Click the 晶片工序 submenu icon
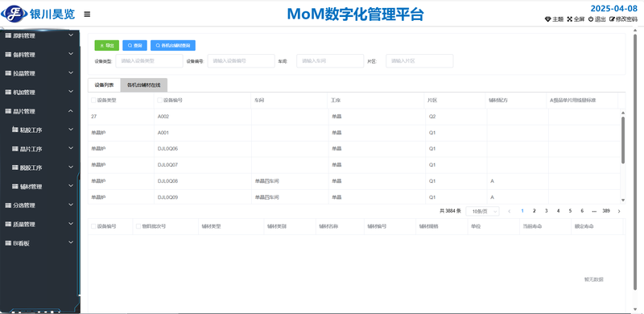Viewport: 644px width, 314px height. 15,149
